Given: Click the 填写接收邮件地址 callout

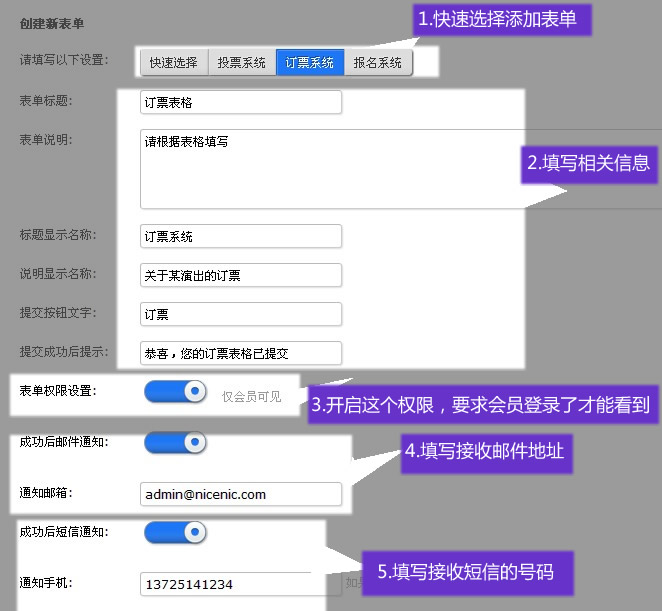Looking at the screenshot, I should point(484,451).
